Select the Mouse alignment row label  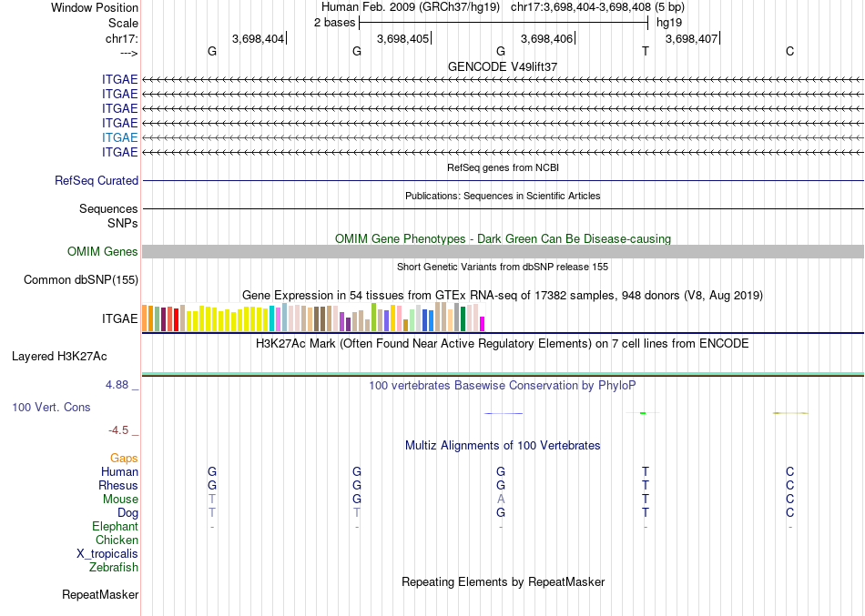coord(120,500)
